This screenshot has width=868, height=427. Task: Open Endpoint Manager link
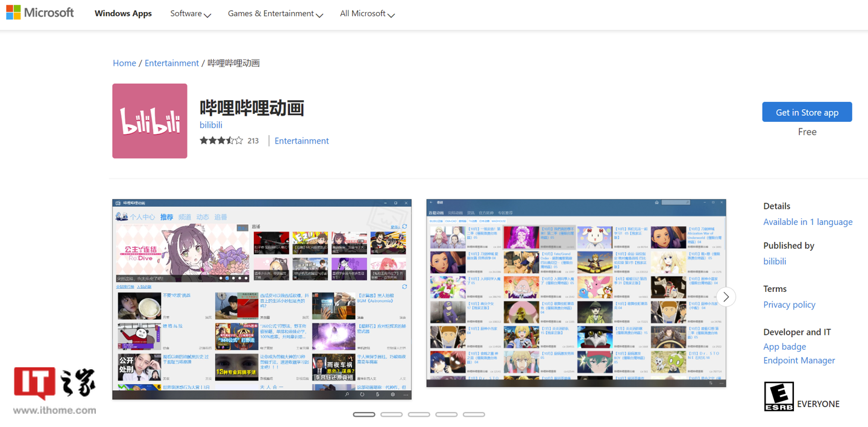(x=799, y=360)
